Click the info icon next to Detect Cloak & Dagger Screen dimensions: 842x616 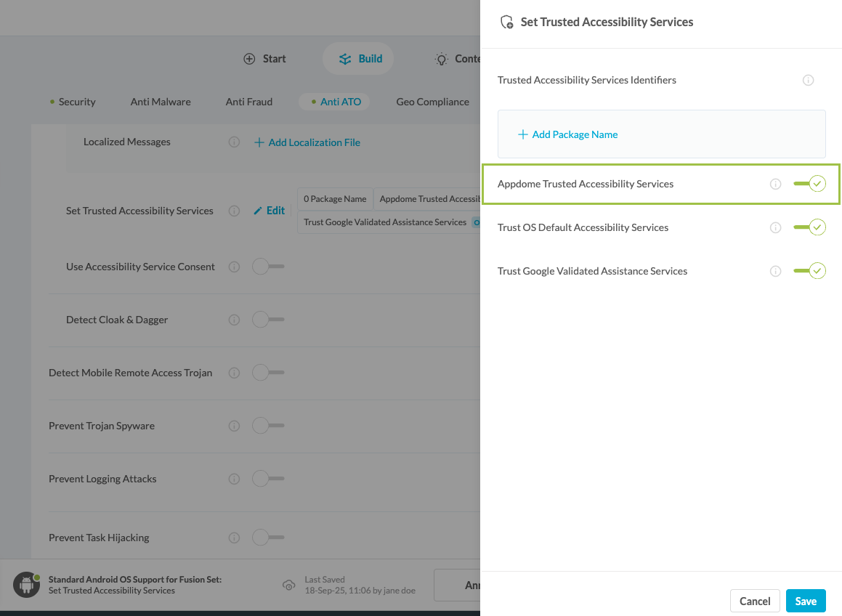tap(234, 319)
